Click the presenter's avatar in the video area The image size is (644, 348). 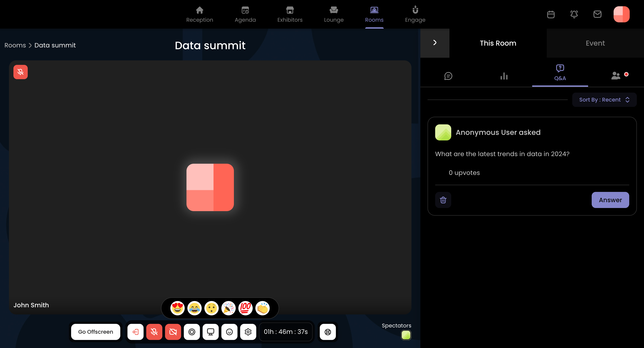[x=210, y=187]
